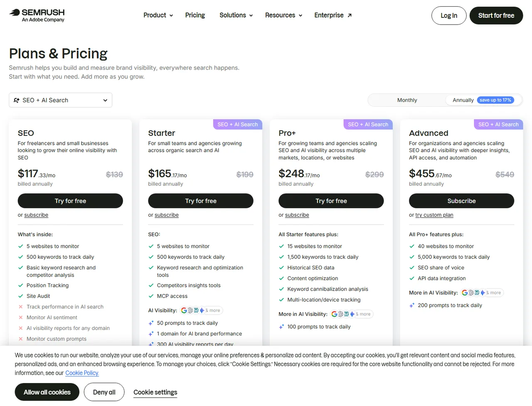
Task: Click the Log In button
Action: 449,15
